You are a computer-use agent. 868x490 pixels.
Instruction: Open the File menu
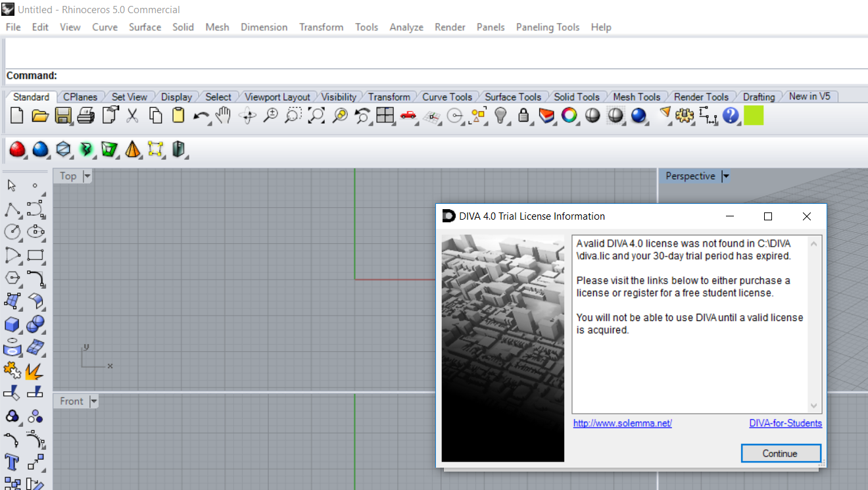[x=13, y=27]
